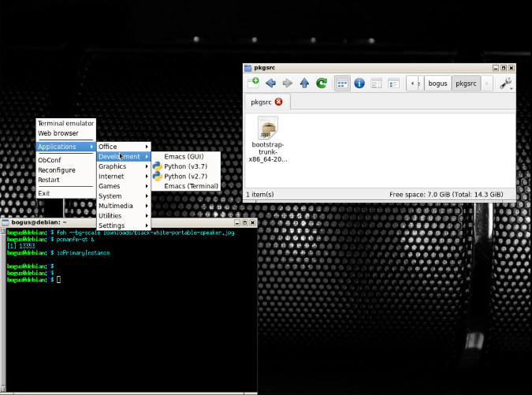Expand the Internet submenu
This screenshot has width=532, height=395.
(x=124, y=176)
